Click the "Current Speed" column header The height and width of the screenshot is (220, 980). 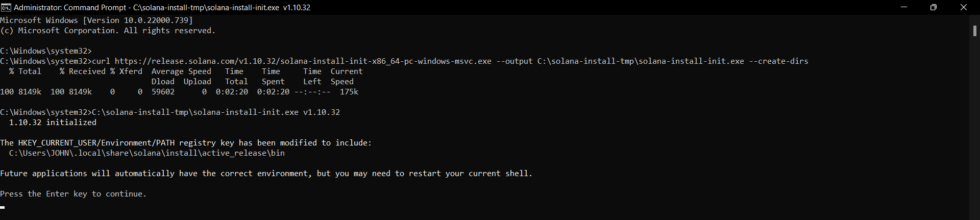(x=346, y=77)
